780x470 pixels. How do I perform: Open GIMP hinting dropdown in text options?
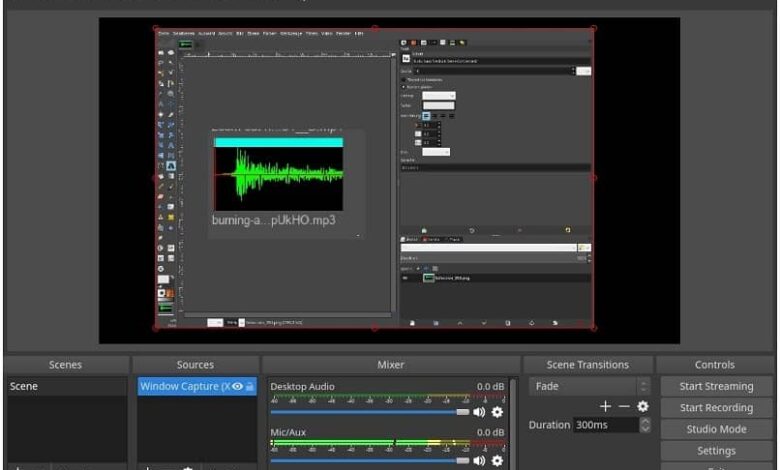click(x=439, y=95)
